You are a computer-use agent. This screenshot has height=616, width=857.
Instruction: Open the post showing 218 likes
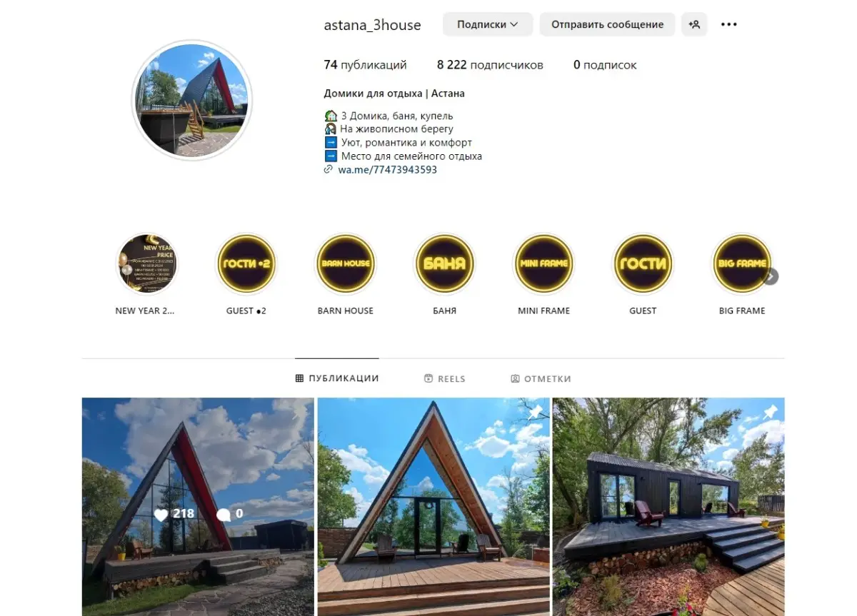198,507
